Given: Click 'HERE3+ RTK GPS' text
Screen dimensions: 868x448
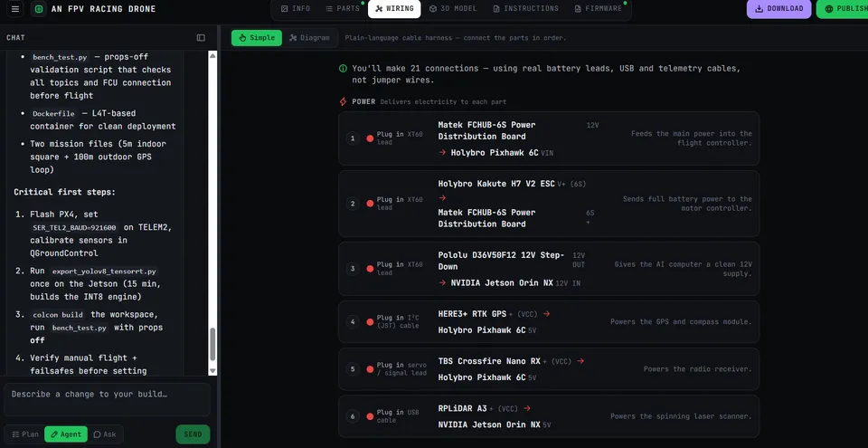Looking at the screenshot, I should [472, 314].
